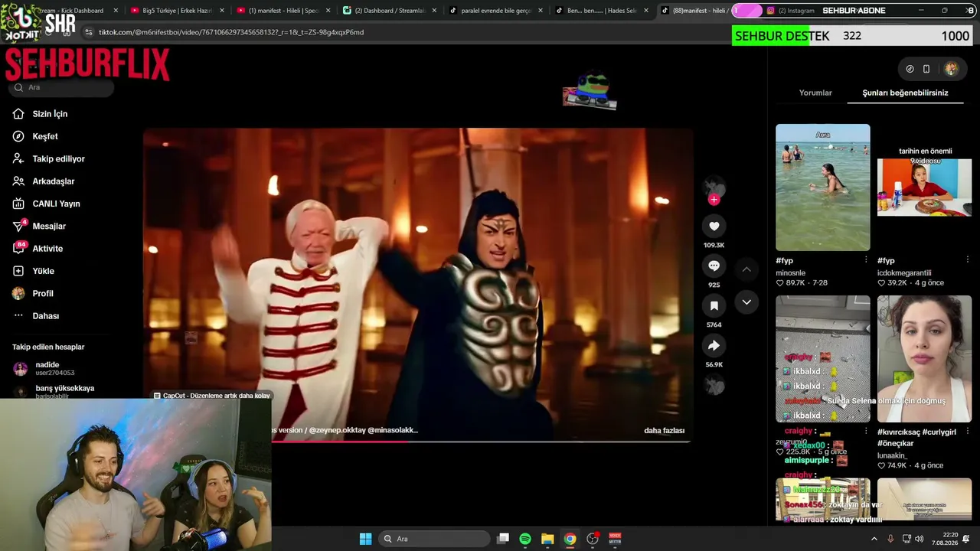Open the Arkadaşlar friends page
This screenshot has width=980, height=551.
point(53,181)
